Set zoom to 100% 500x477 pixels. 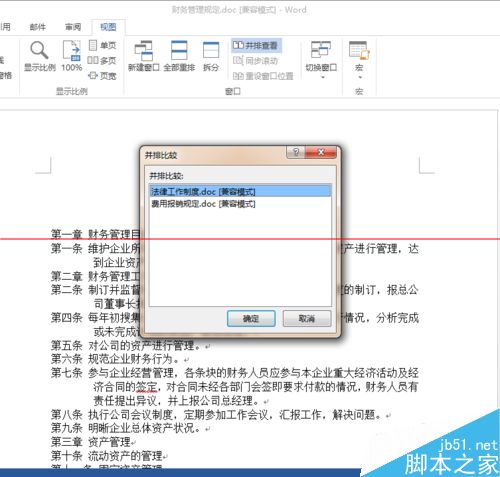point(72,55)
